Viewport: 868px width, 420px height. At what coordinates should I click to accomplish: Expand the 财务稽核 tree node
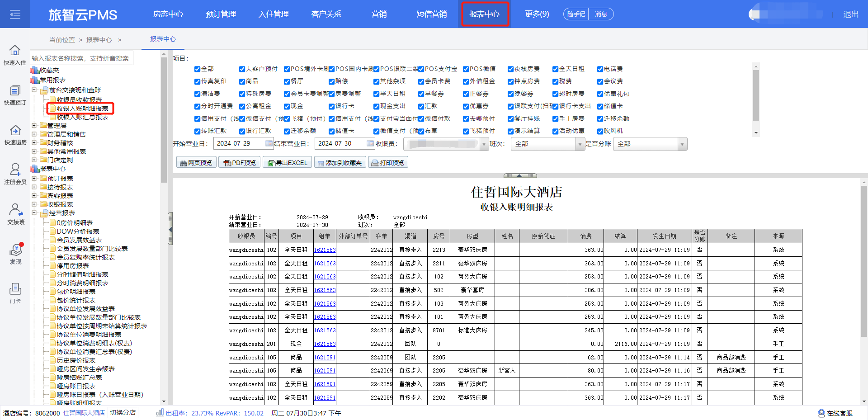(34, 142)
